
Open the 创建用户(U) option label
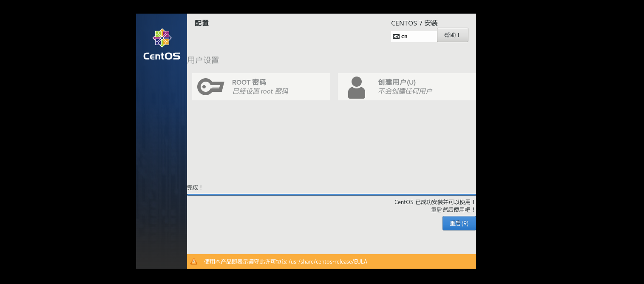pyautogui.click(x=397, y=82)
